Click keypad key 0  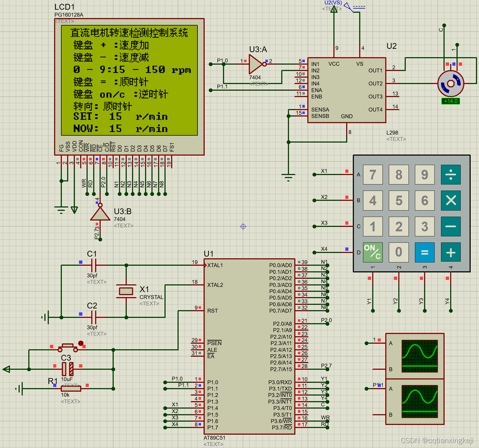pyautogui.click(x=399, y=252)
